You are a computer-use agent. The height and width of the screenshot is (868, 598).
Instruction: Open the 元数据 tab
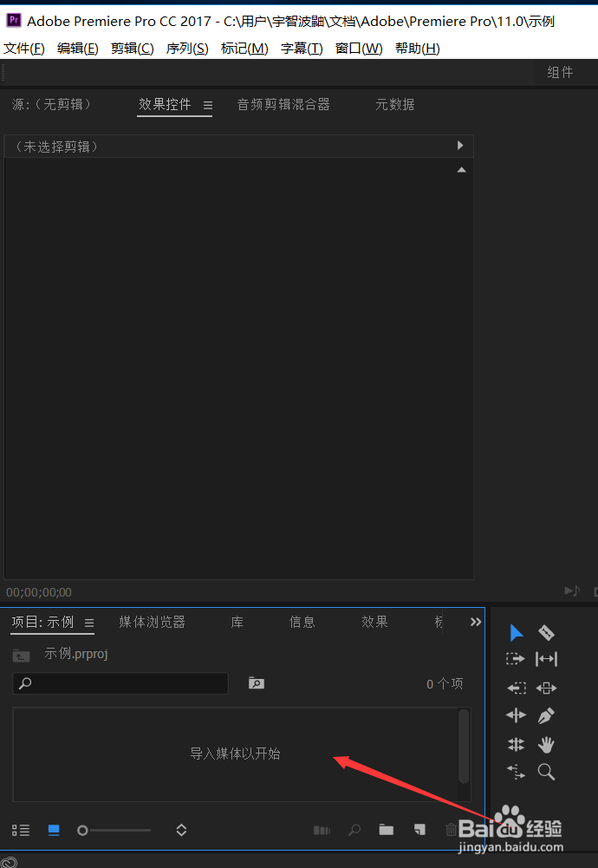(395, 104)
